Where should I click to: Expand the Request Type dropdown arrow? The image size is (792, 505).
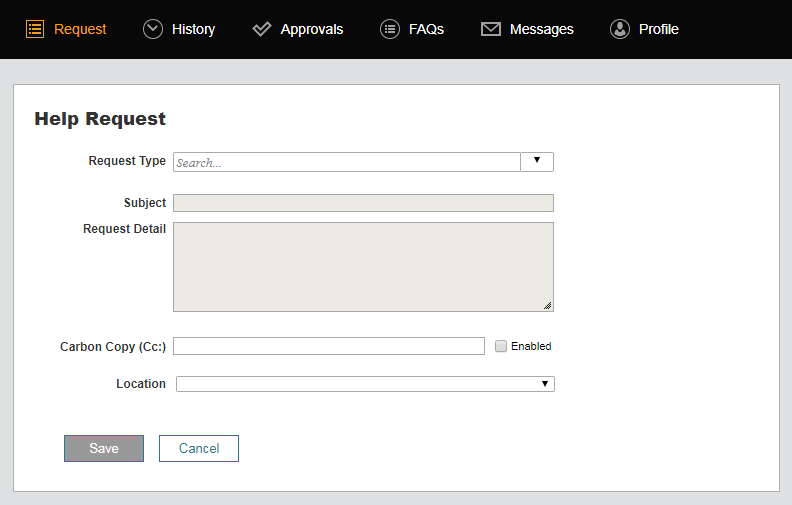coord(537,162)
